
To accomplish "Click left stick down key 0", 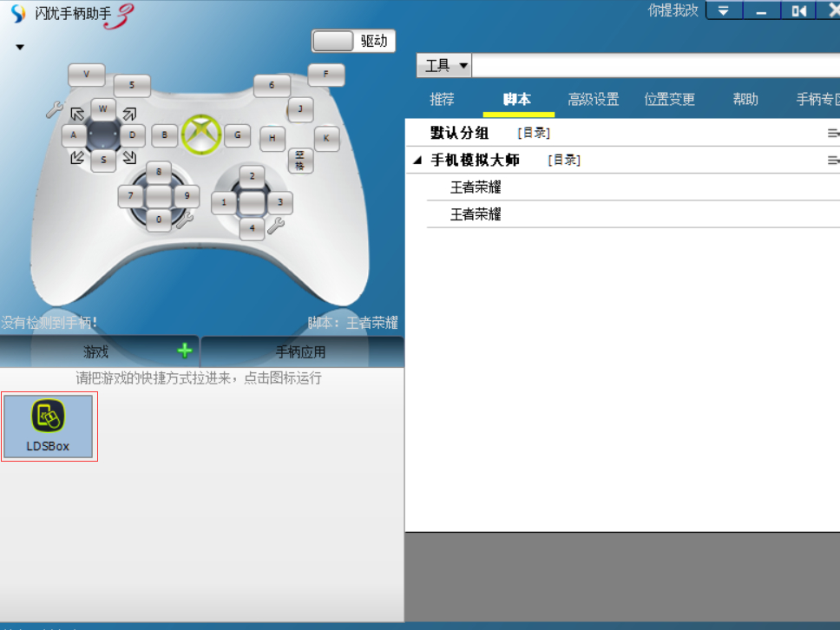I will tap(159, 220).
